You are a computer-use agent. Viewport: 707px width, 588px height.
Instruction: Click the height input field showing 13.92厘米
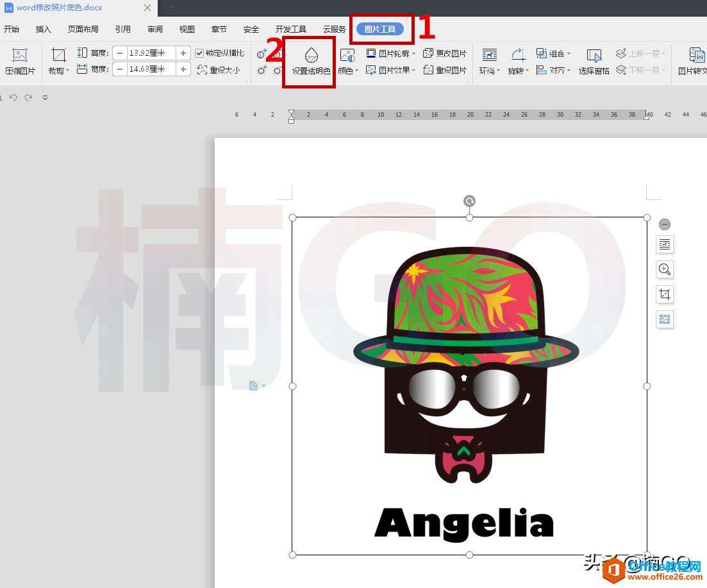[151, 53]
